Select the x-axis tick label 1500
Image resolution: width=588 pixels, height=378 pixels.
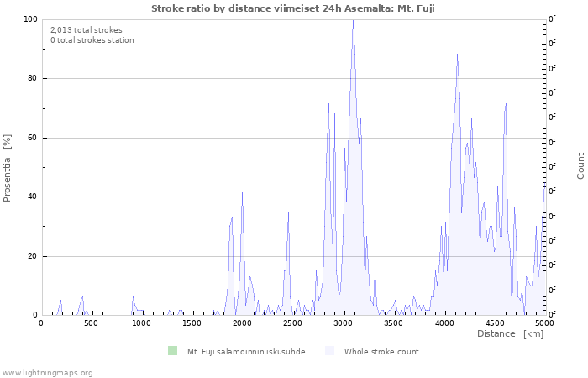coord(192,323)
